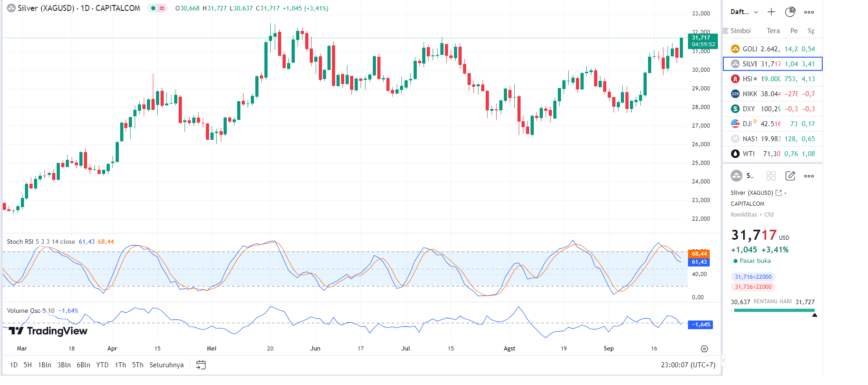Open watchlist advanced view pie icon
Viewport: 868px width, 385px height.
790,12
